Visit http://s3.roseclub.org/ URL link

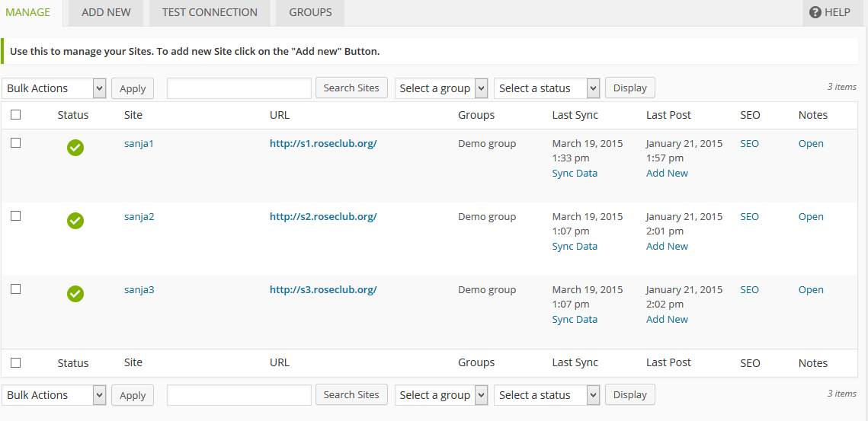(x=323, y=289)
